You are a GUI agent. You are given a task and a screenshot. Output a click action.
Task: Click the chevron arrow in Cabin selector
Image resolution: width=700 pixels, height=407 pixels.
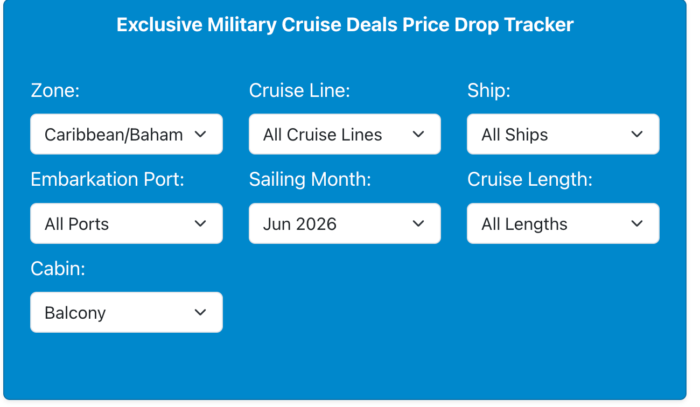201,312
